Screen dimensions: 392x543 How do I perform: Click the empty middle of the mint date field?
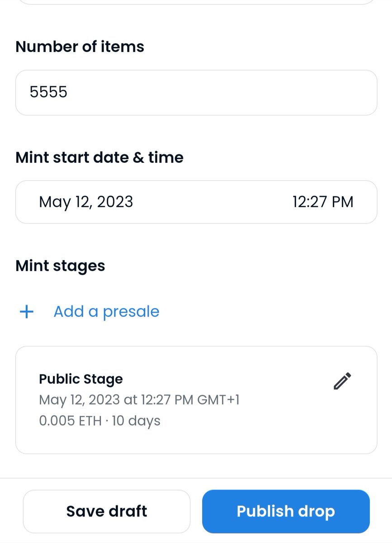coord(213,202)
